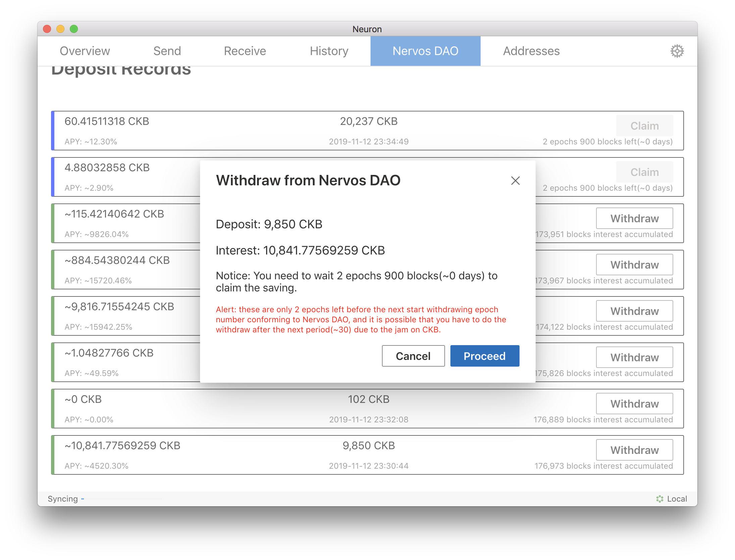The image size is (735, 560).
Task: Withdraw the record with 175,826 blocks accumulated
Action: pyautogui.click(x=634, y=357)
